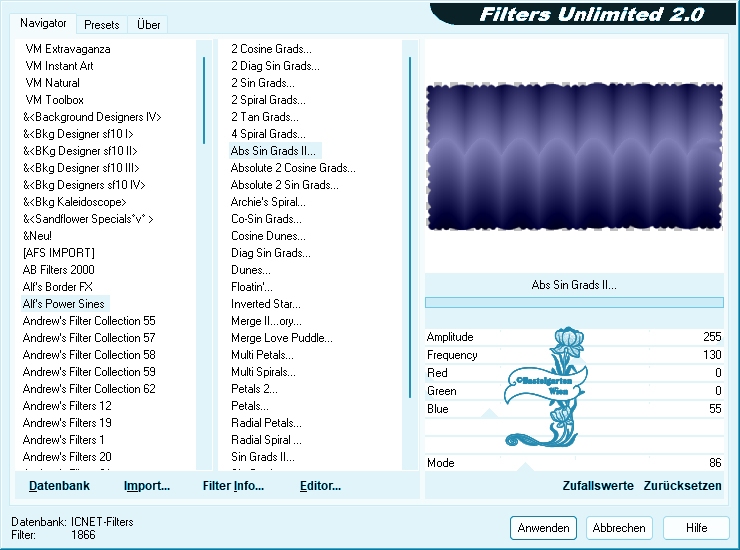The image size is (740, 550).
Task: Choose Multi Petals... filter
Action: [x=262, y=355]
